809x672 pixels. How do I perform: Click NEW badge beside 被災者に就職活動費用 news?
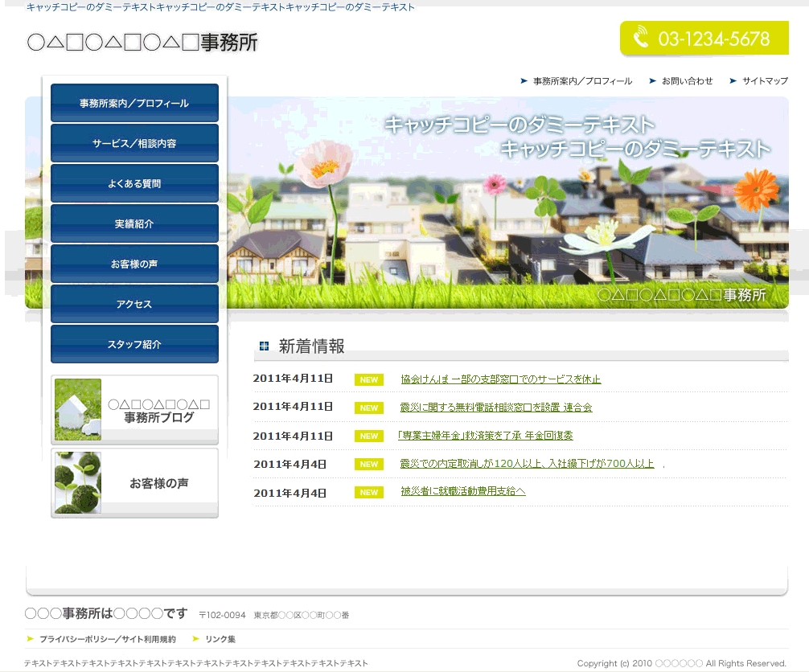point(369,493)
